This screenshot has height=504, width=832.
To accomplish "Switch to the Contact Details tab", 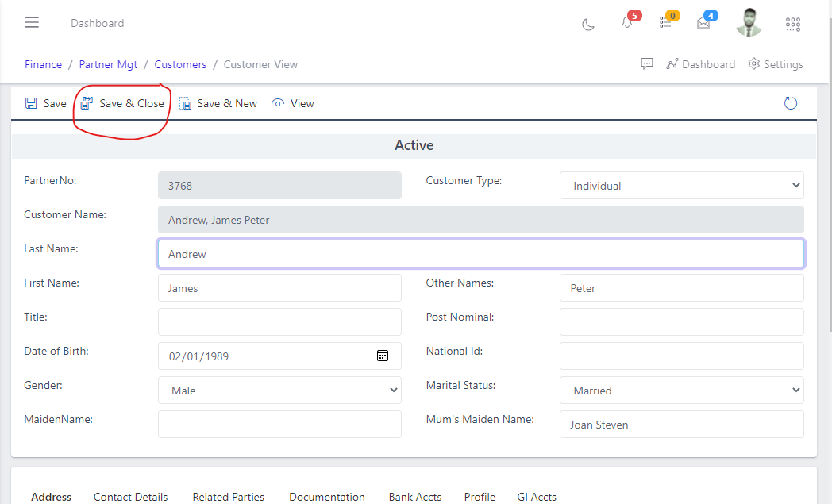I will pyautogui.click(x=130, y=497).
